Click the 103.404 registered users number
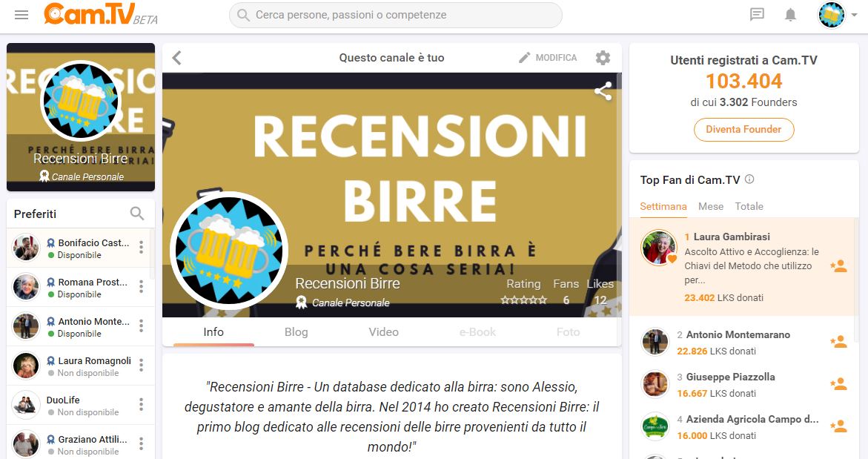 [x=743, y=82]
